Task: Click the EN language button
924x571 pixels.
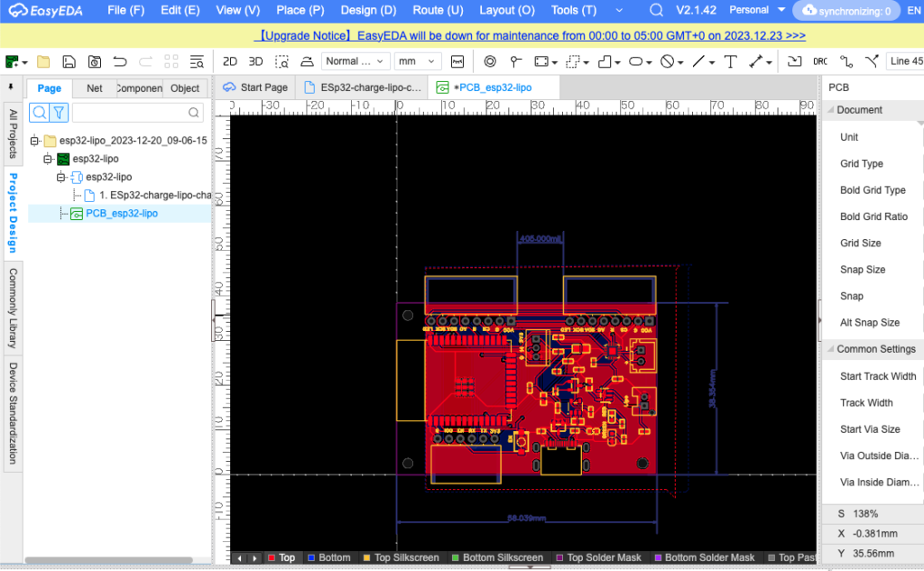Action: click(x=913, y=11)
